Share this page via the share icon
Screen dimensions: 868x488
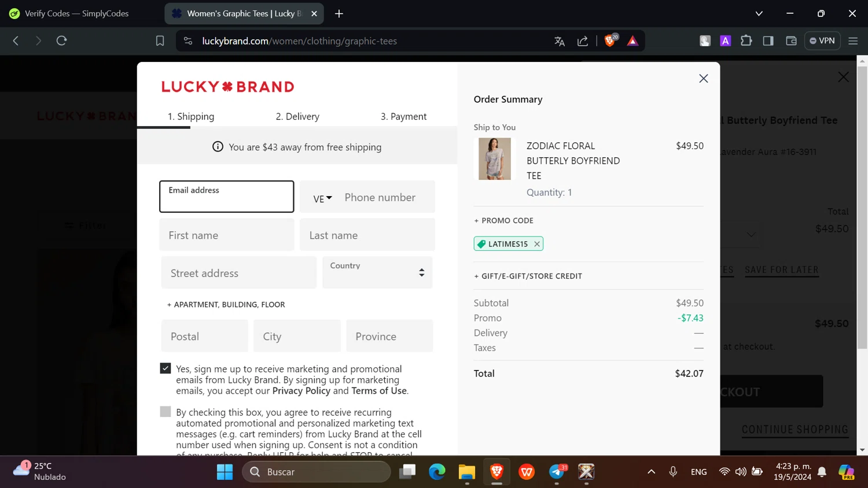(583, 41)
